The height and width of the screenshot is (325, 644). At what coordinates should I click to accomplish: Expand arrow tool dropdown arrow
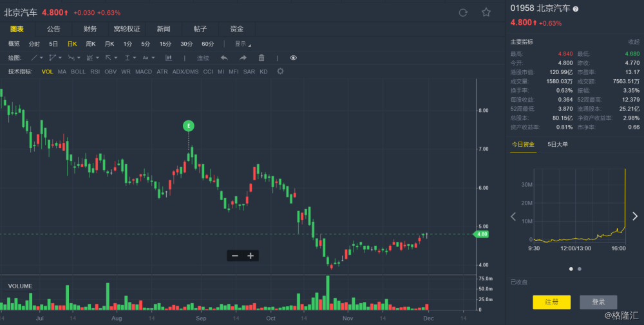coord(116,58)
